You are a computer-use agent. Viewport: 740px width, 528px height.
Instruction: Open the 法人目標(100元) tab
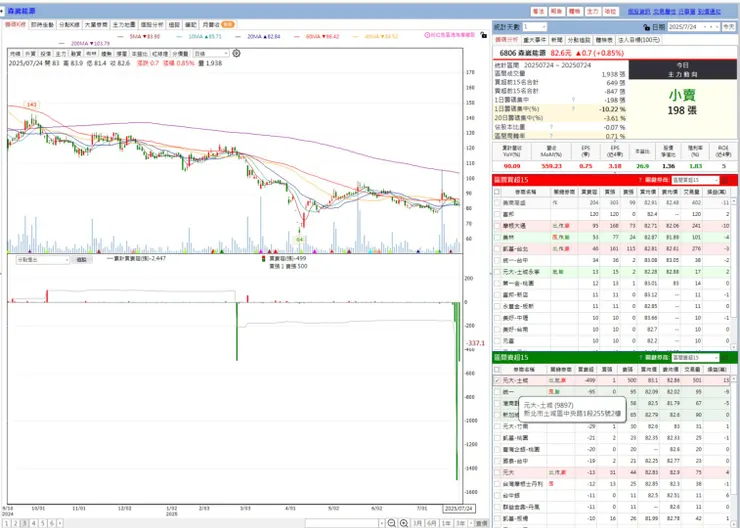tap(639, 40)
